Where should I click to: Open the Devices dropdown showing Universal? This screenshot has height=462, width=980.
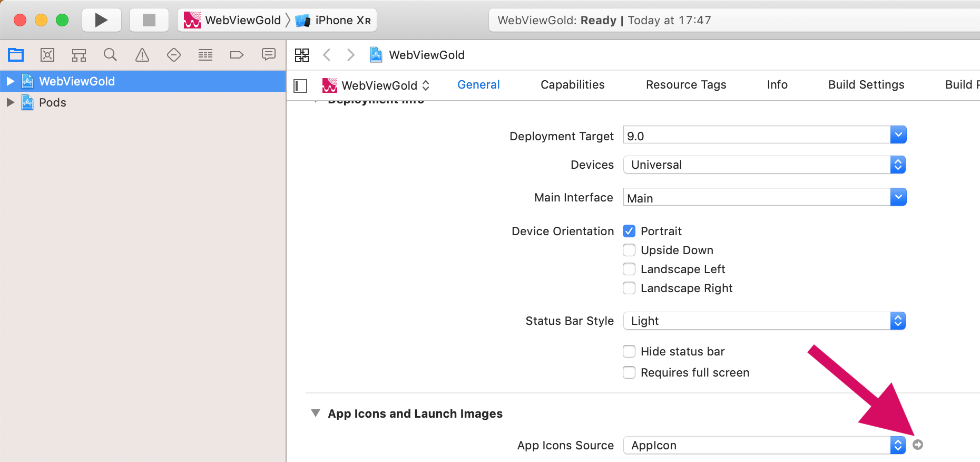point(765,165)
